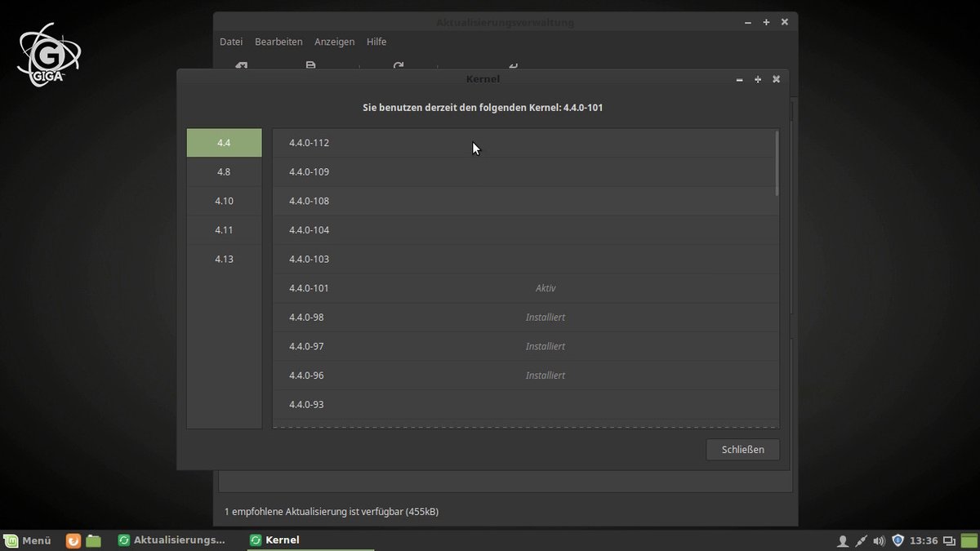The width and height of the screenshot is (980, 551).
Task: Switch to the Aktualisierungs... taskbar window
Action: 171,540
